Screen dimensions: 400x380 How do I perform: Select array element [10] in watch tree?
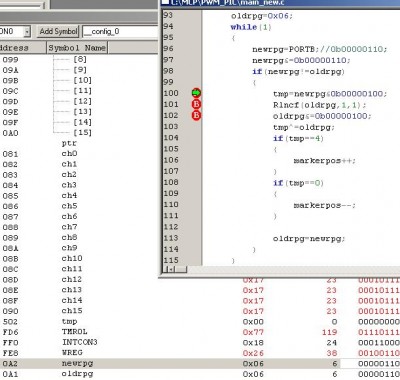point(82,80)
